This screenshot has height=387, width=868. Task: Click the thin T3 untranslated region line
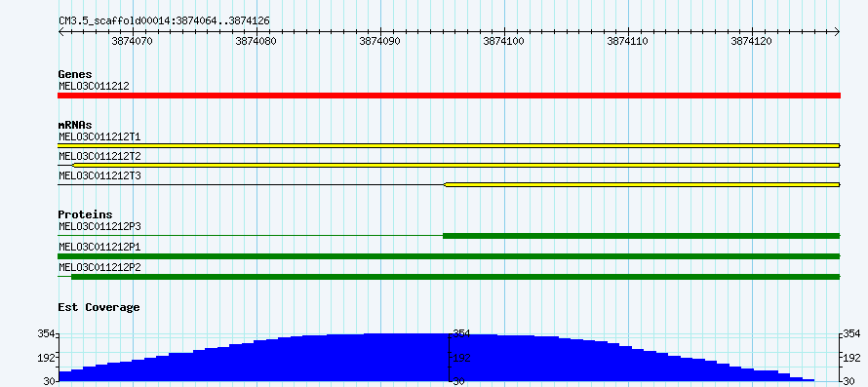tap(251, 185)
